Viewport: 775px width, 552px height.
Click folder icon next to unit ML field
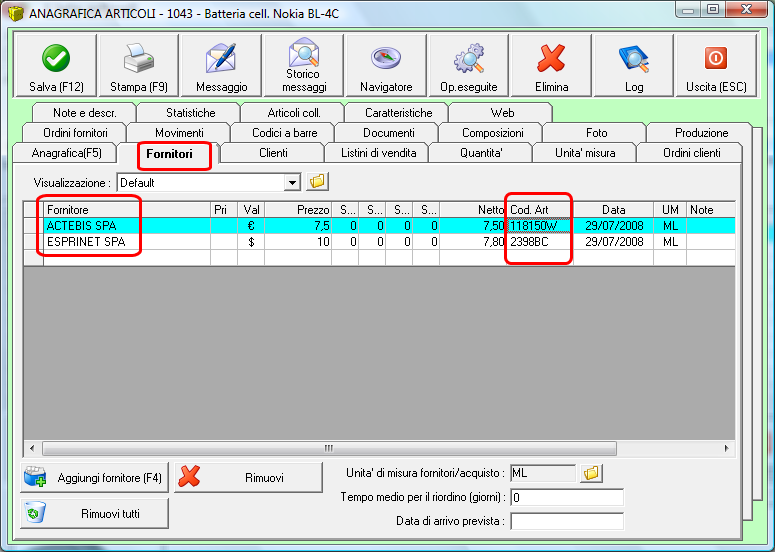[591, 473]
